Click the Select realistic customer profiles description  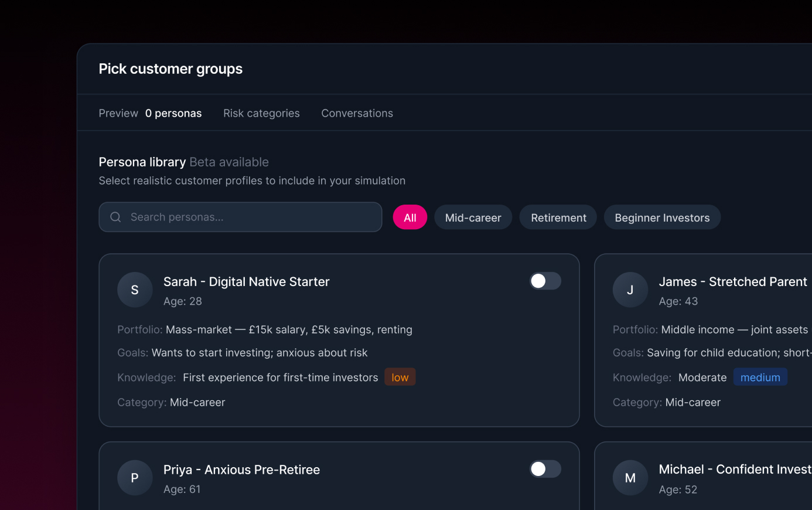(x=252, y=181)
